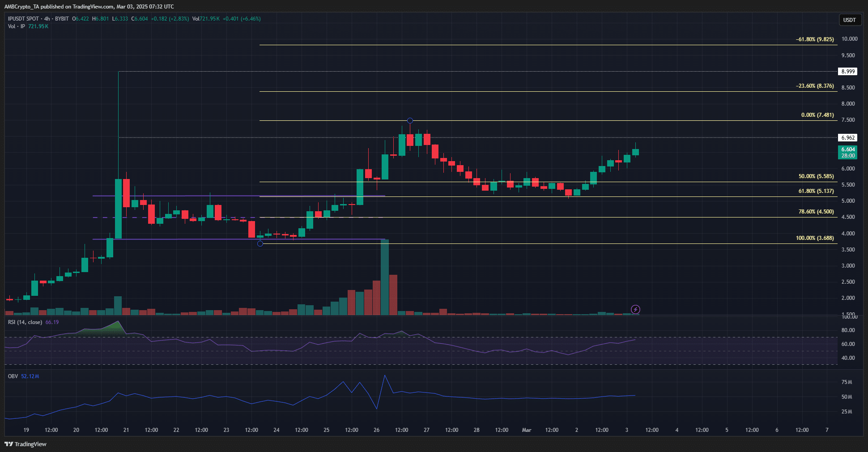This screenshot has width=868, height=452.
Task: Select the 100.00% (3.688) Fibonacci label
Action: (815, 238)
